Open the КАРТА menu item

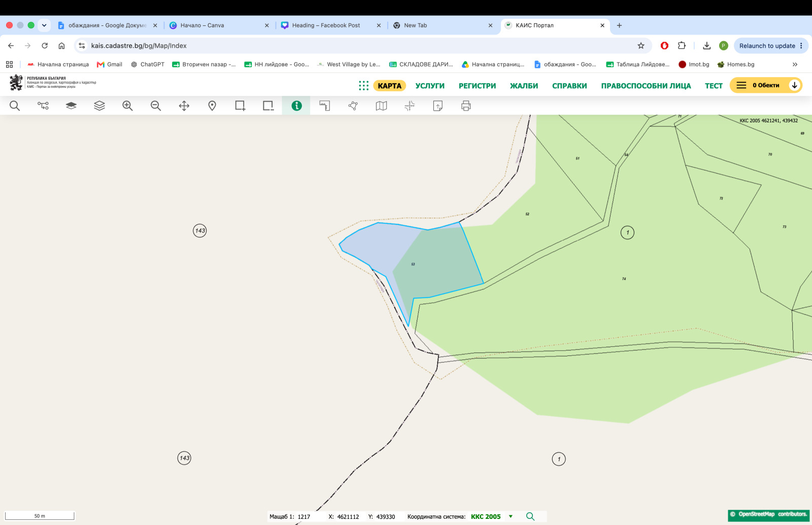point(389,85)
